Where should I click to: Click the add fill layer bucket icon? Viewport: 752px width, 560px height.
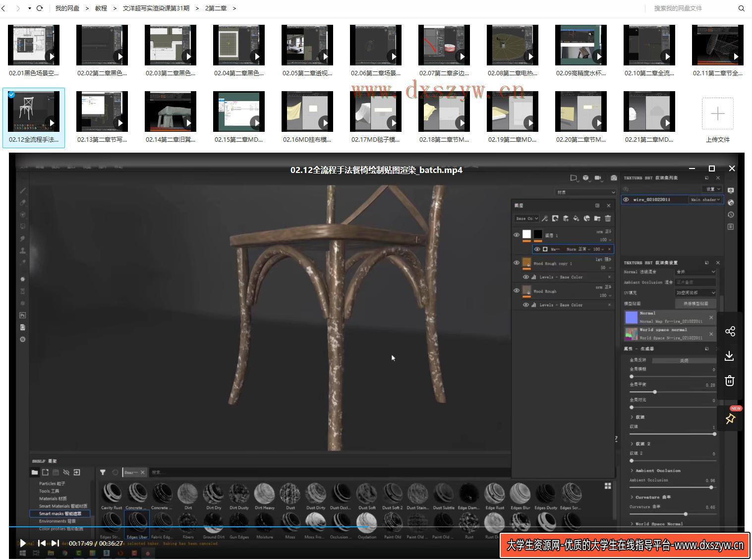(576, 219)
